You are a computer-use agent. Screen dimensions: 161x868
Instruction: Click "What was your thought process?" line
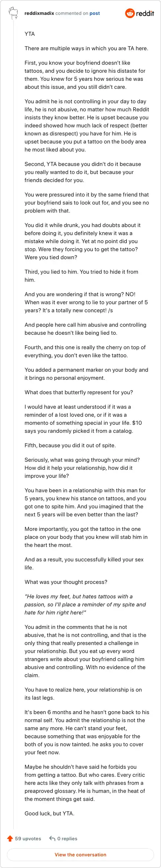pyautogui.click(x=66, y=582)
